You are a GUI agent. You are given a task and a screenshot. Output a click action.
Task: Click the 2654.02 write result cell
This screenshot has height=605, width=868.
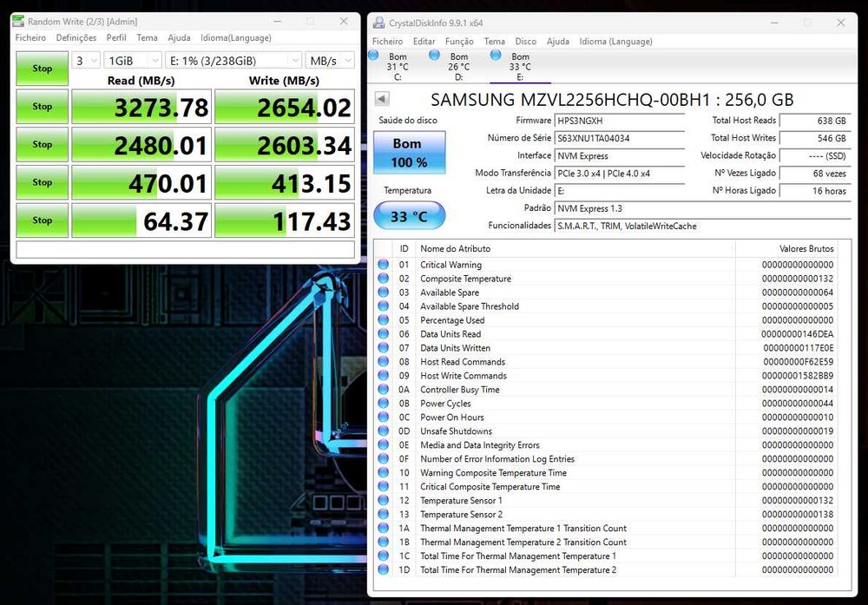[x=285, y=106]
